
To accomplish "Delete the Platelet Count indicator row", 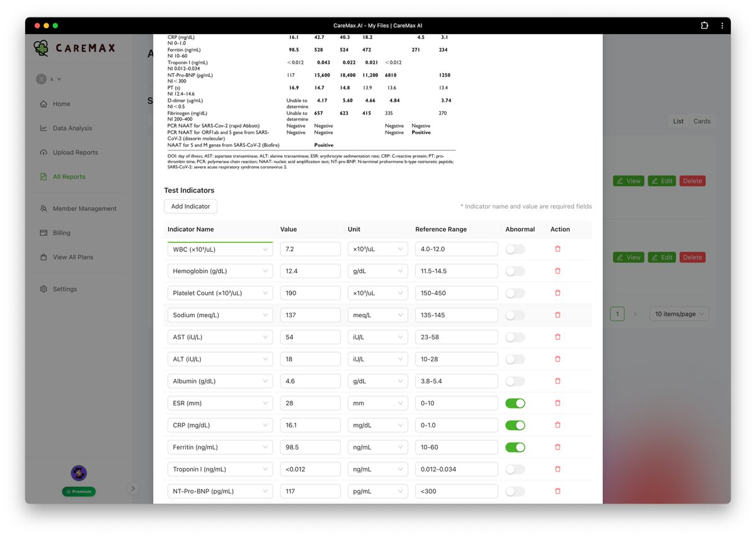I will pos(558,293).
